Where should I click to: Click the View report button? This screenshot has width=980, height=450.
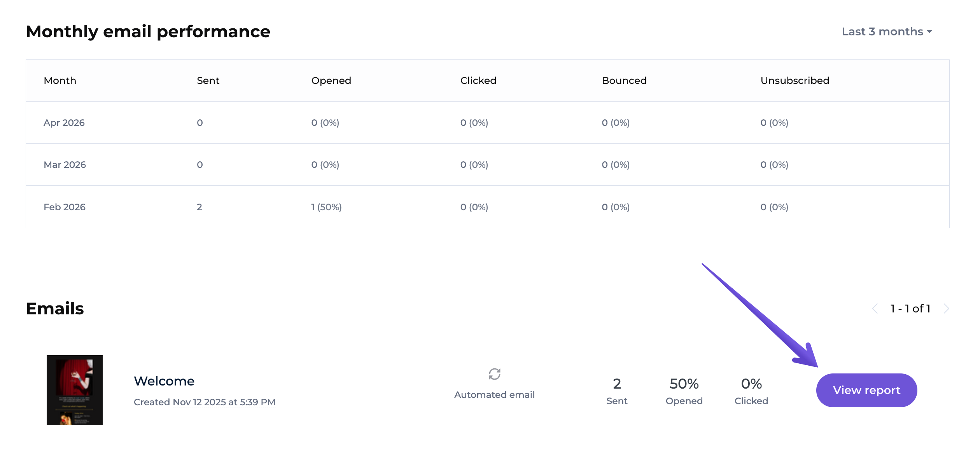click(x=866, y=390)
